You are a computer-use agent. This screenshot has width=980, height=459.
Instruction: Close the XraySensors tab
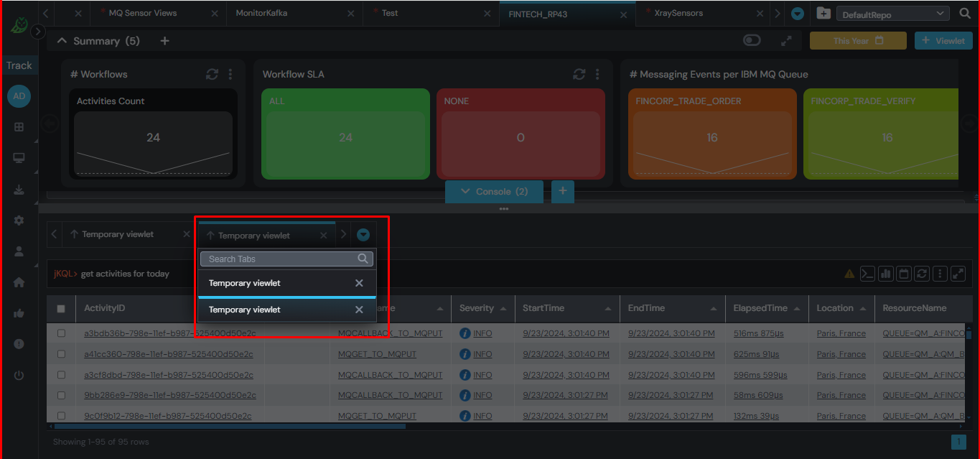760,14
